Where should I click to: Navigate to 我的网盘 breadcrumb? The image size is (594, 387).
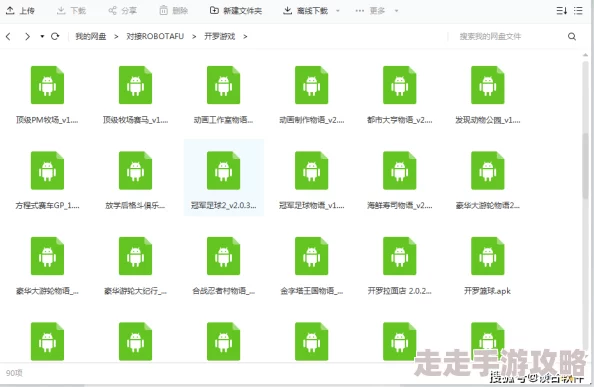tap(91, 36)
